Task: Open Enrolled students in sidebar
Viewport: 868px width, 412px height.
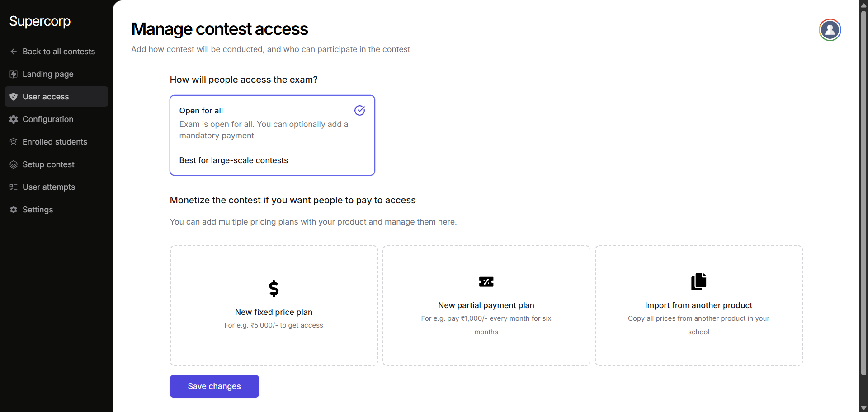Action: pyautogui.click(x=55, y=142)
